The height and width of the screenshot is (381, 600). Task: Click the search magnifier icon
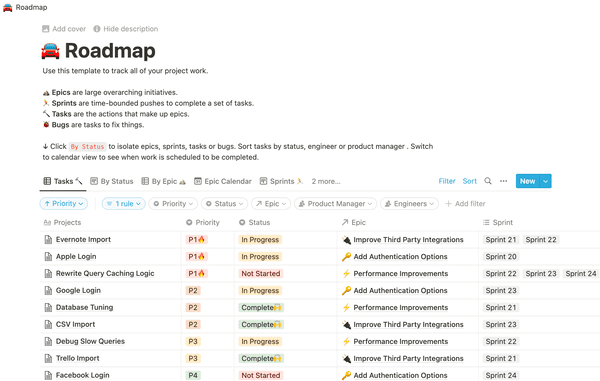coord(488,181)
